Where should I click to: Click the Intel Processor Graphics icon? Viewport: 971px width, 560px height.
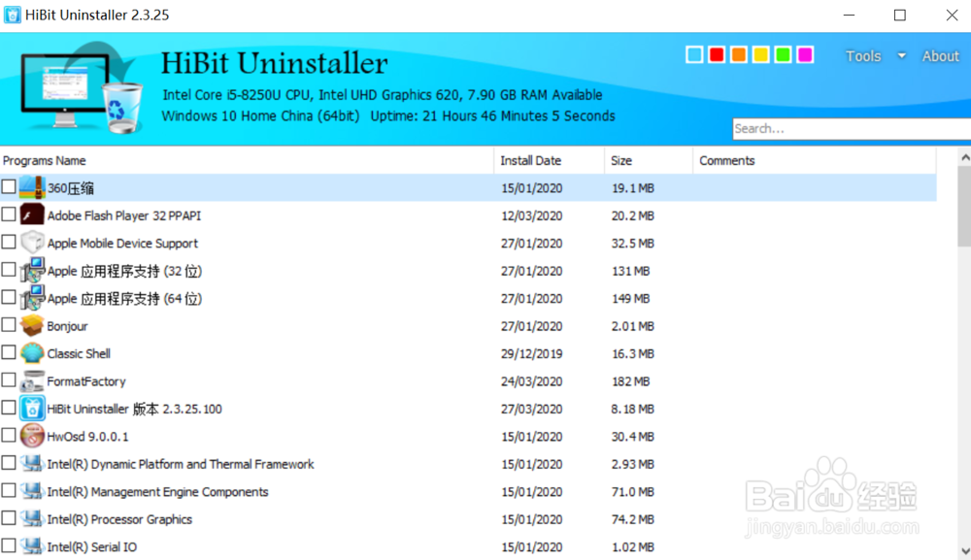coord(32,518)
